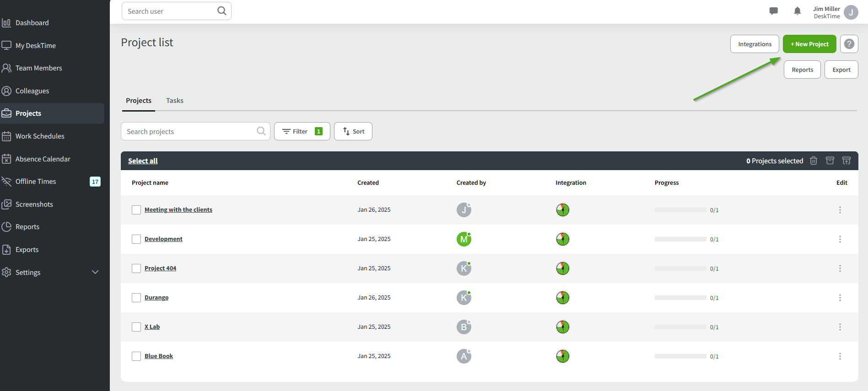This screenshot has width=868, height=391.
Task: Click the trash delete icon in header
Action: (x=813, y=161)
